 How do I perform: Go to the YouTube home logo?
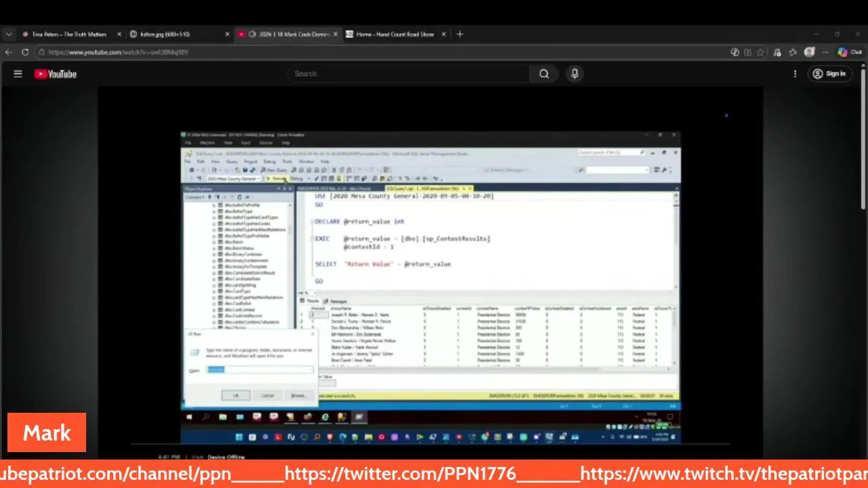[56, 74]
